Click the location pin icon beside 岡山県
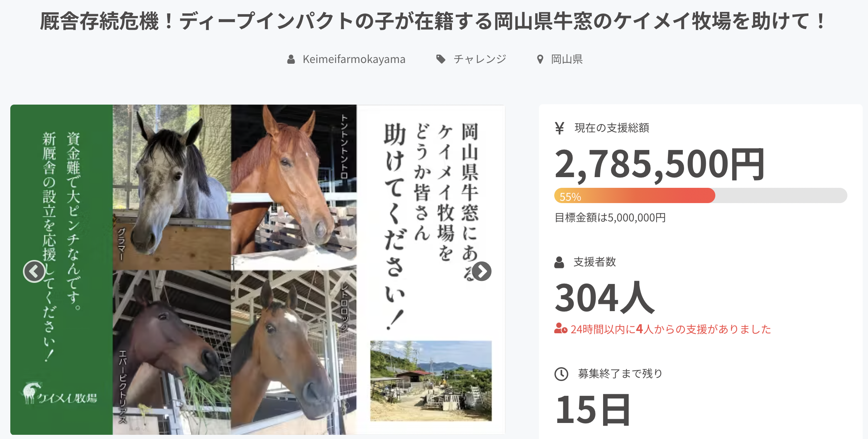The width and height of the screenshot is (868, 439). pyautogui.click(x=540, y=59)
